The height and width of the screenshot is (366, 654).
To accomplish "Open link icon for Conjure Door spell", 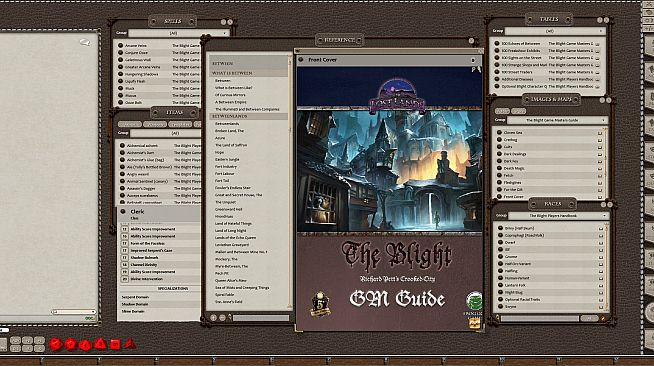I will click(x=121, y=53).
